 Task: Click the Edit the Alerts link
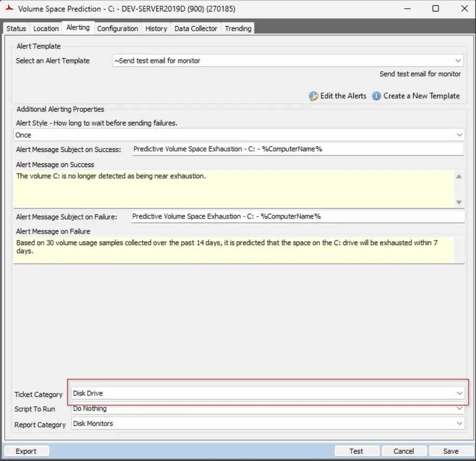(343, 96)
